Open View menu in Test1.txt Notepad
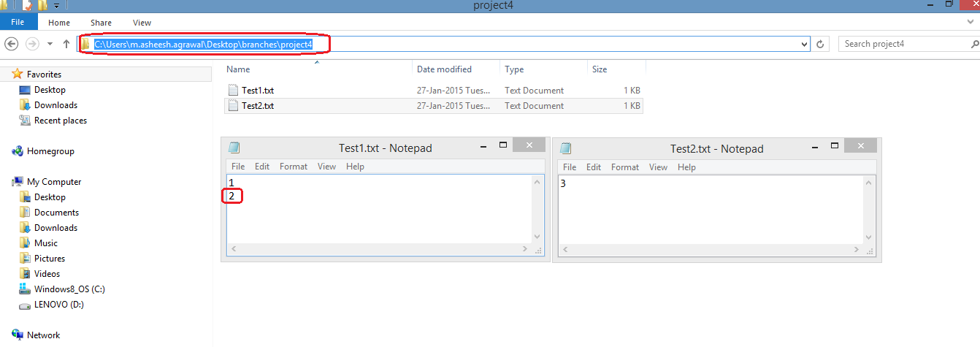Screen dimensions: 980x347 pos(326,167)
